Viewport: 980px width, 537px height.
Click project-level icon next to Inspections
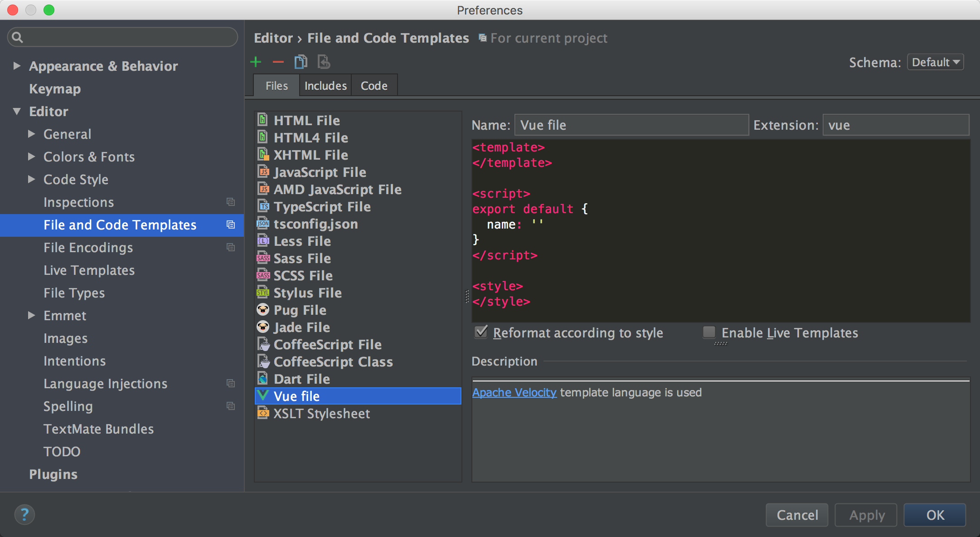coord(231,202)
